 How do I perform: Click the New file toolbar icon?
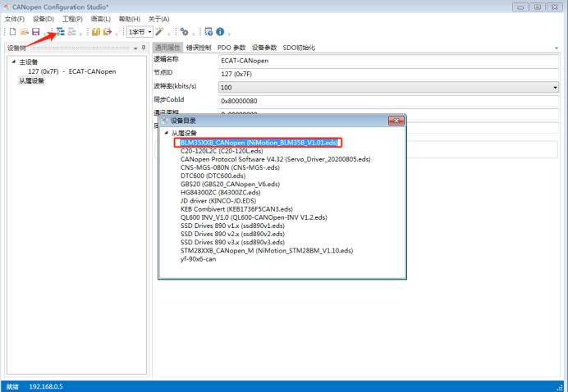12,32
